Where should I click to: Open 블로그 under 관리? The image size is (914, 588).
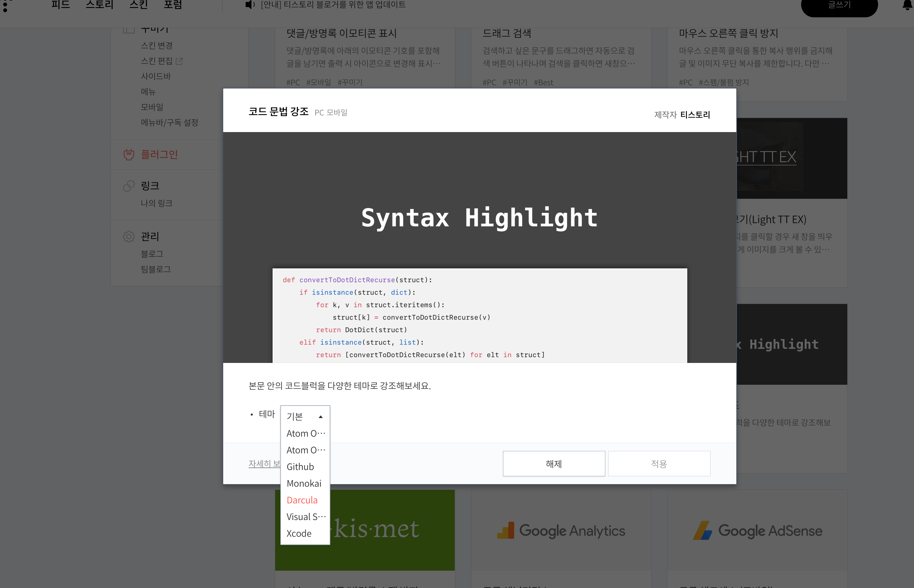point(152,254)
